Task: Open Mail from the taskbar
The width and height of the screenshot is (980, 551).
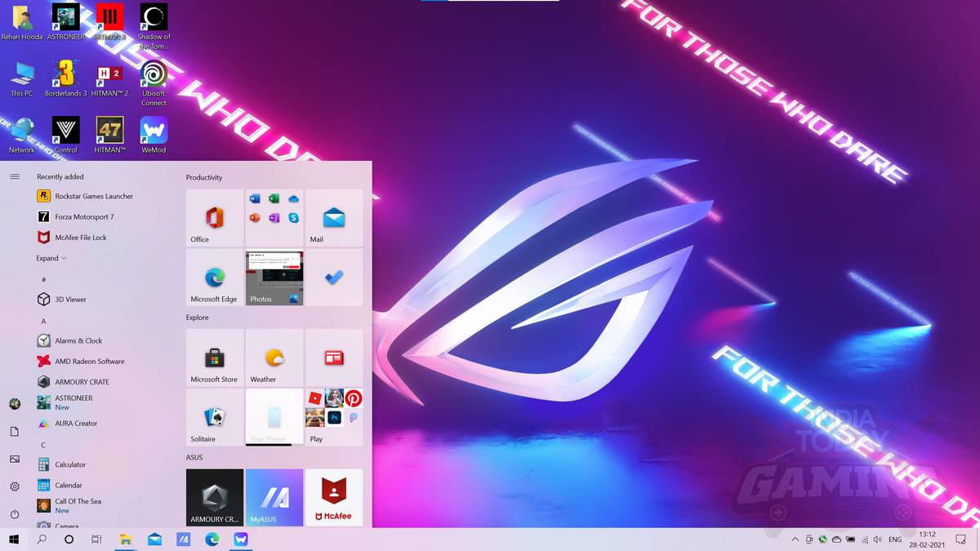Action: [x=154, y=540]
